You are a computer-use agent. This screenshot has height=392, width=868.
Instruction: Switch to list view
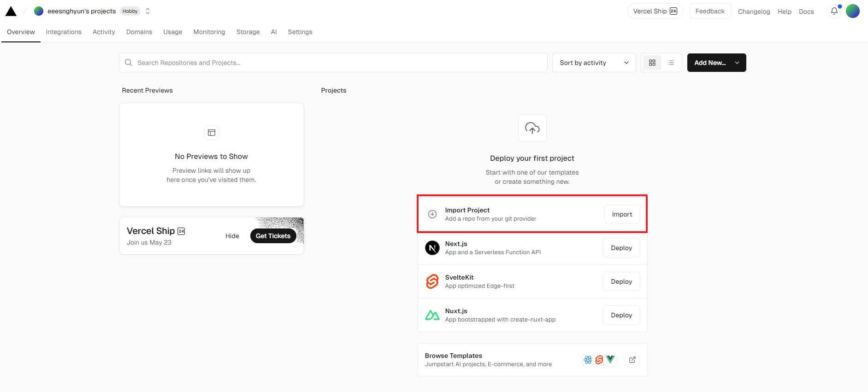click(x=671, y=63)
